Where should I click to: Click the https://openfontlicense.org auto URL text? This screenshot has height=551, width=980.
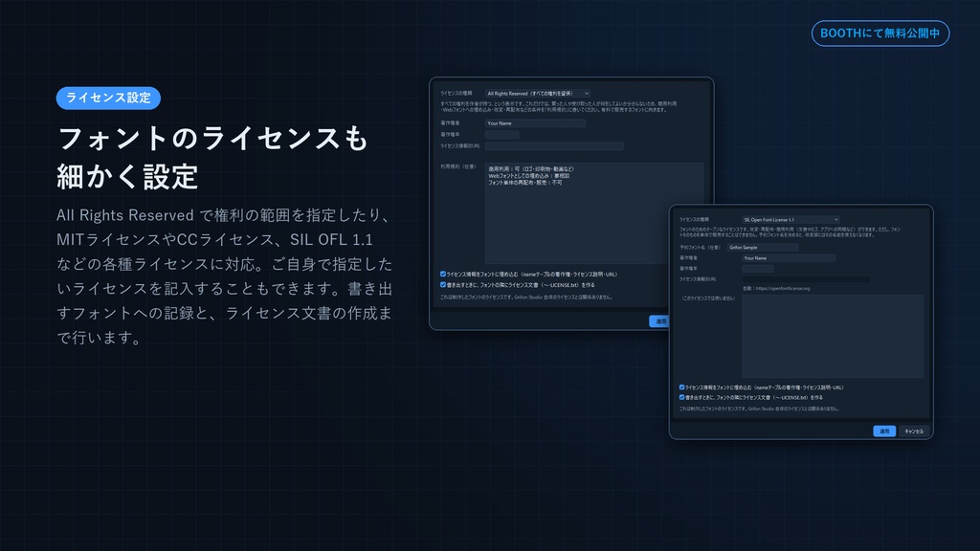(783, 289)
